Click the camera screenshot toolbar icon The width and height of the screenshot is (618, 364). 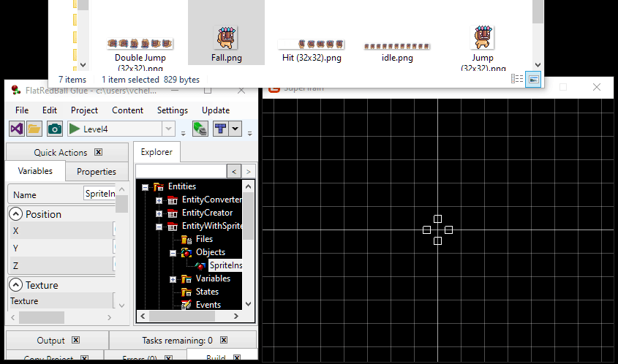[54, 129]
